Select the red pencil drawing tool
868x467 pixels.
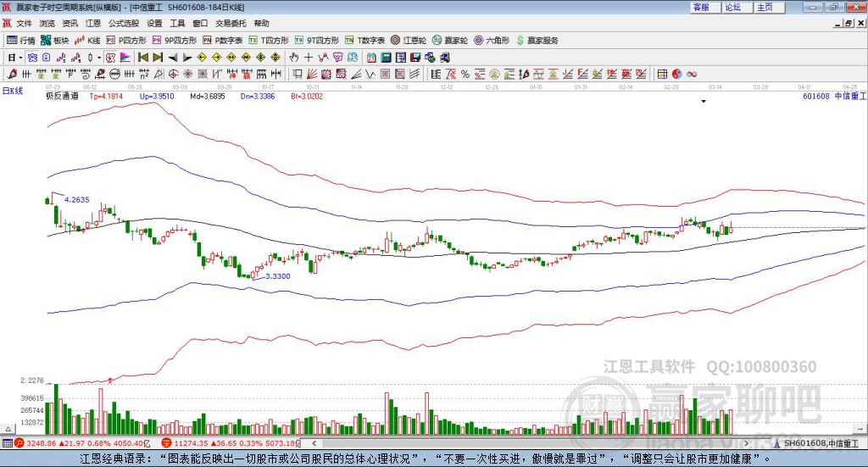[x=12, y=74]
